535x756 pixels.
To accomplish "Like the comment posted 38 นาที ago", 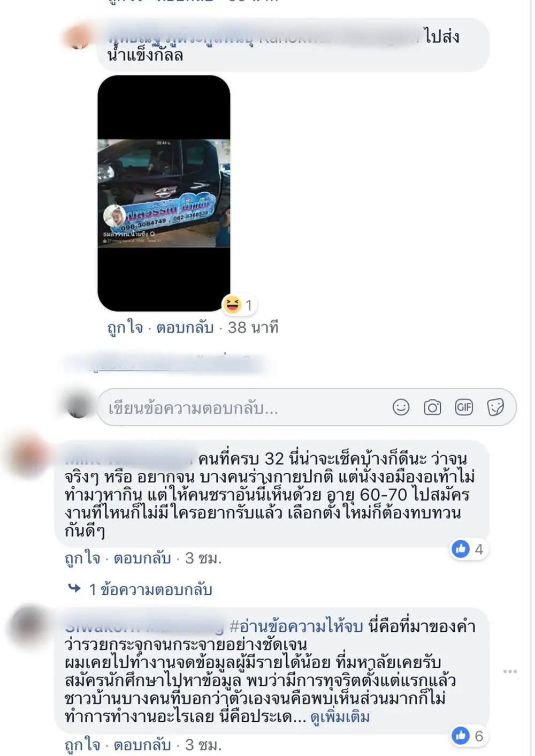I will pyautogui.click(x=125, y=328).
